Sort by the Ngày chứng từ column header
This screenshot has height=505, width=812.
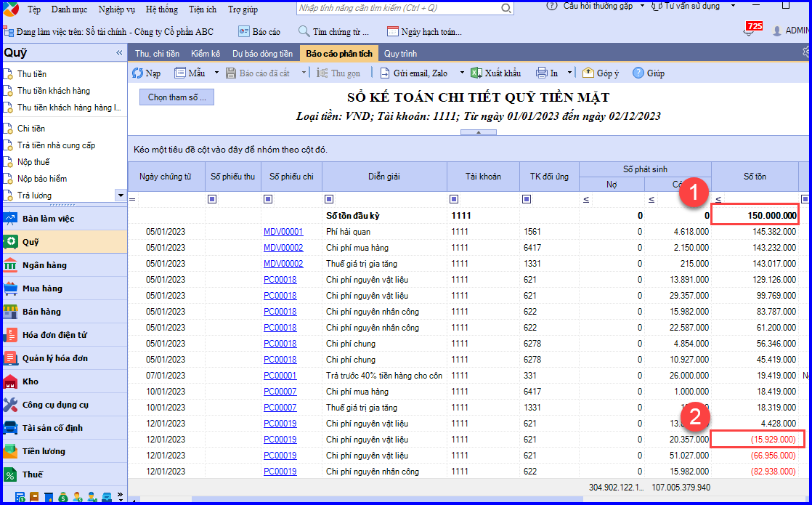pyautogui.click(x=166, y=177)
